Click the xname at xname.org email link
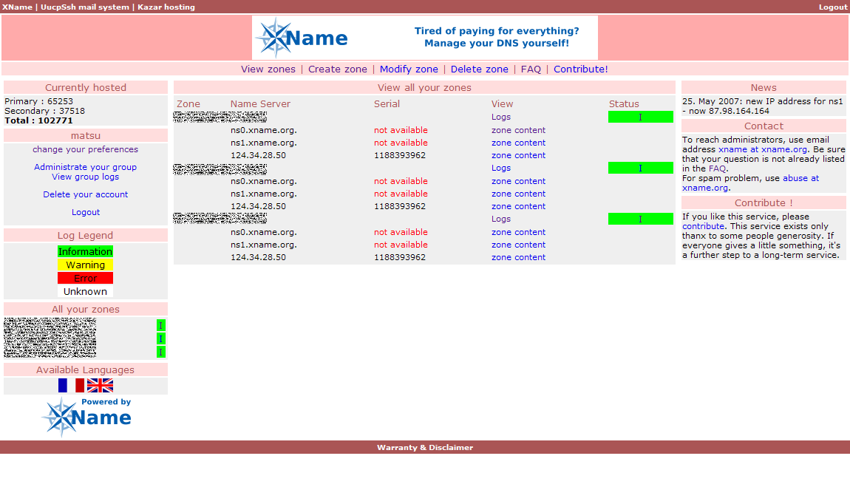The height and width of the screenshot is (504, 850). (x=763, y=149)
